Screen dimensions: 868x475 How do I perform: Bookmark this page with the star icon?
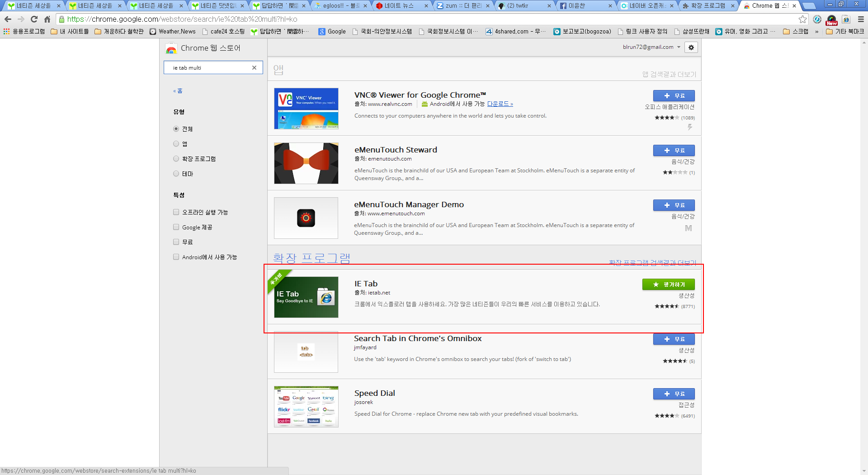(x=802, y=19)
